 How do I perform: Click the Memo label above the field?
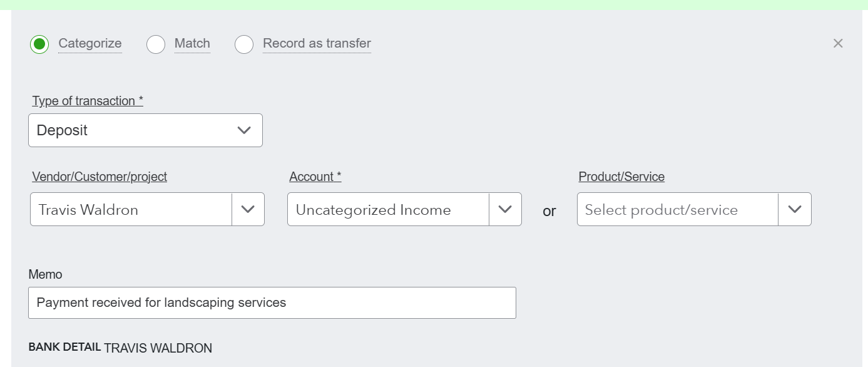pos(45,274)
